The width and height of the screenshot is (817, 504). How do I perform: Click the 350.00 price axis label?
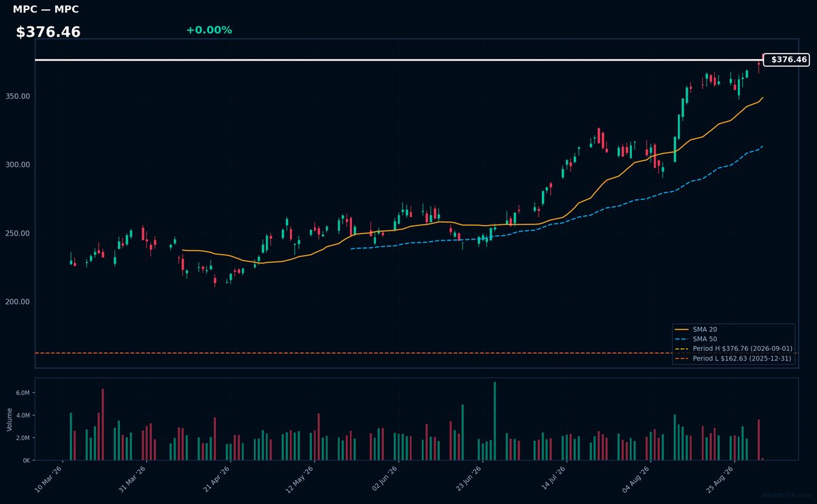[18, 97]
